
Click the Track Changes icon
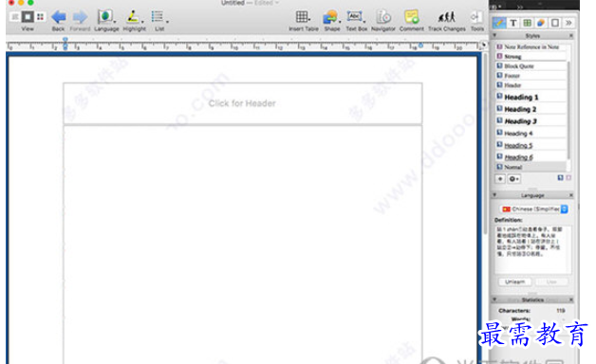point(447,17)
